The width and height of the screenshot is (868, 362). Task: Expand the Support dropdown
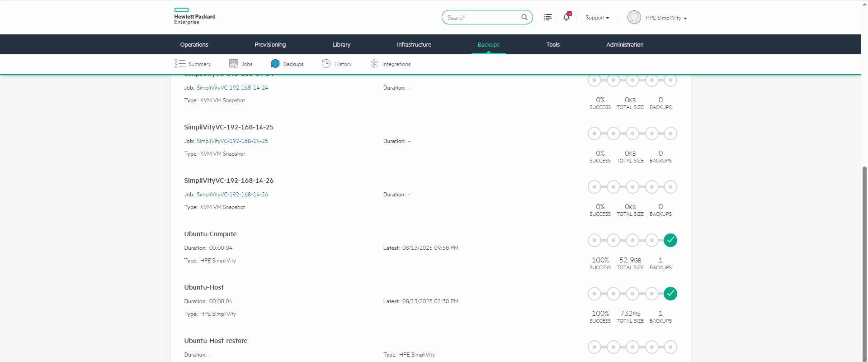point(597,18)
